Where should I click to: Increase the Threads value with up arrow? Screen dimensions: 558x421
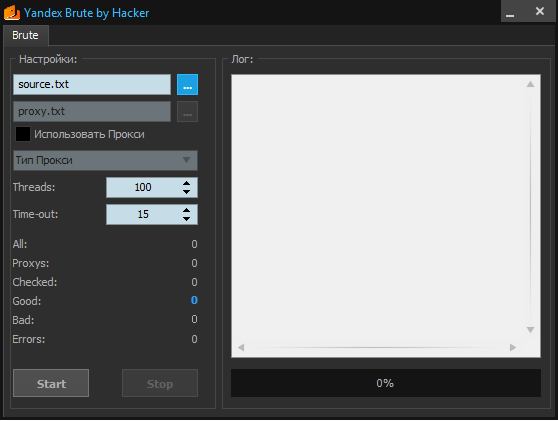coord(186,183)
